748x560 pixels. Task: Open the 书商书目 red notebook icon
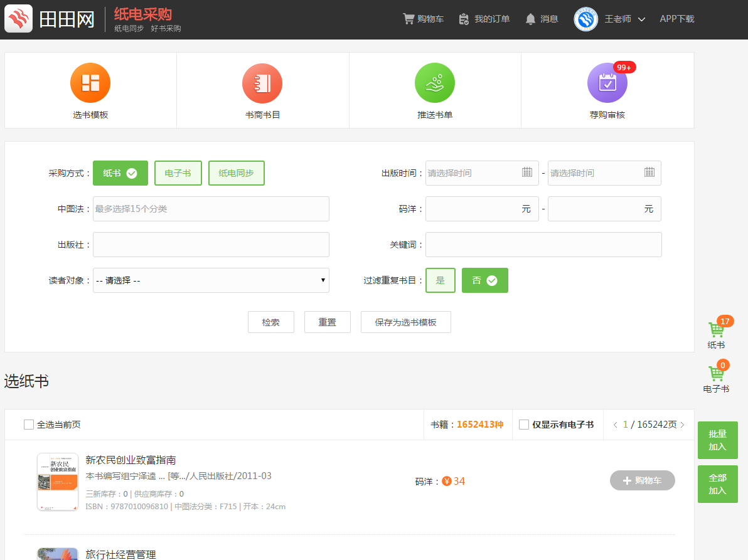262,83
